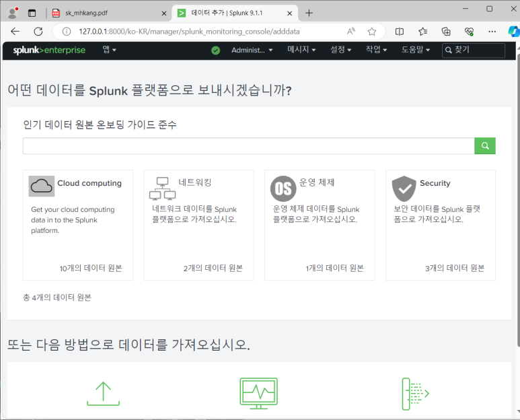Expand the Administ... user dropdown
The image size is (520, 420).
pyautogui.click(x=252, y=50)
